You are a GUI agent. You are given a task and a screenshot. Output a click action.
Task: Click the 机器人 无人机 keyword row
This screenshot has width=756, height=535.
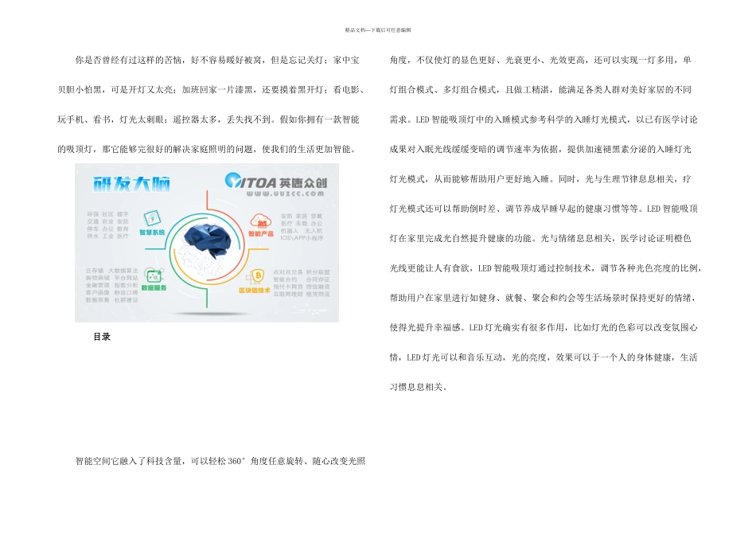pos(302,231)
